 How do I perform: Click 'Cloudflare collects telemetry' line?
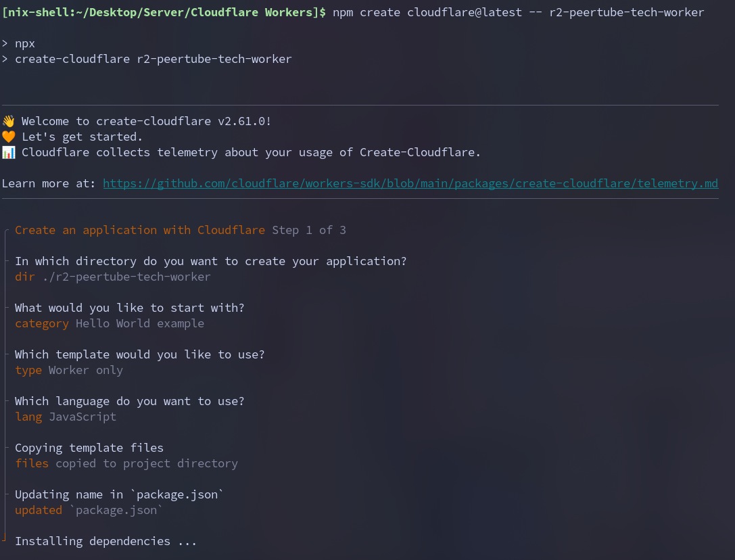[x=251, y=152]
